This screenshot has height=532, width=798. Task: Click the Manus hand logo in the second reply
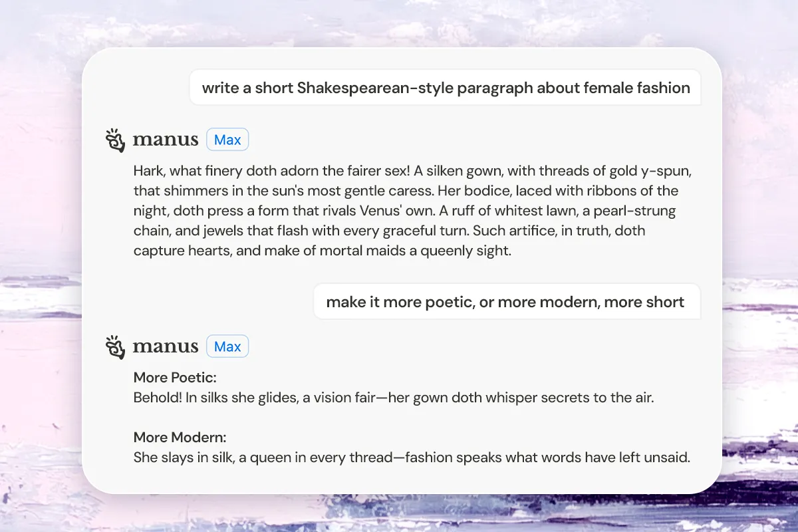point(116,347)
